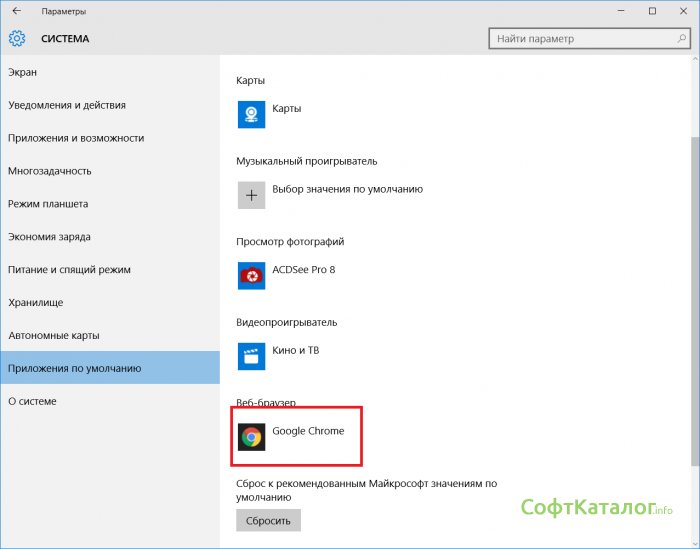Open Питание и спящий режим
Screen dimensions: 700x549
point(69,270)
